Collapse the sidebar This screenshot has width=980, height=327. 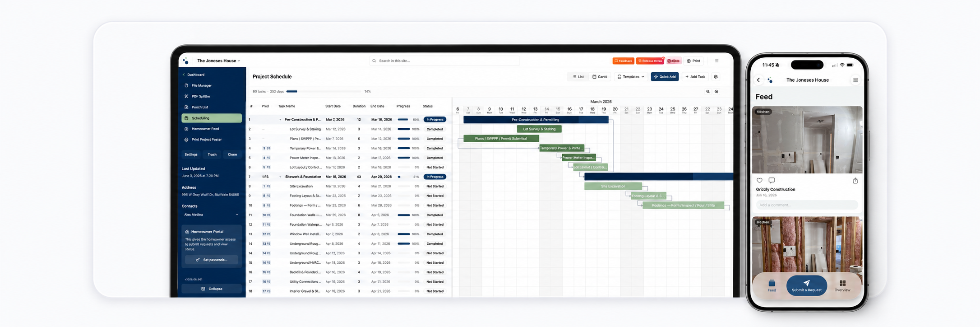[212, 289]
